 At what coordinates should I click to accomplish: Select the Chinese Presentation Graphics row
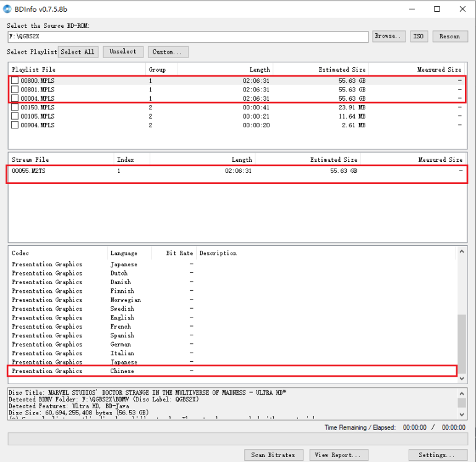[x=232, y=371]
